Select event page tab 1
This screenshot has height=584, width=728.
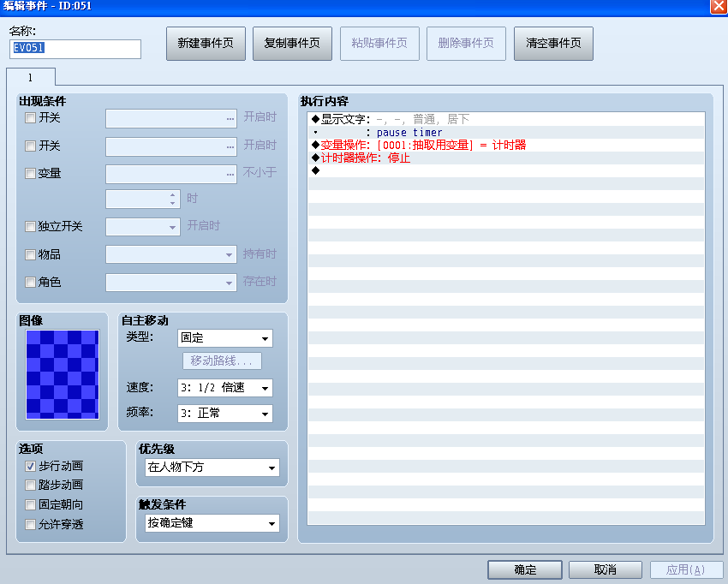(x=31, y=77)
